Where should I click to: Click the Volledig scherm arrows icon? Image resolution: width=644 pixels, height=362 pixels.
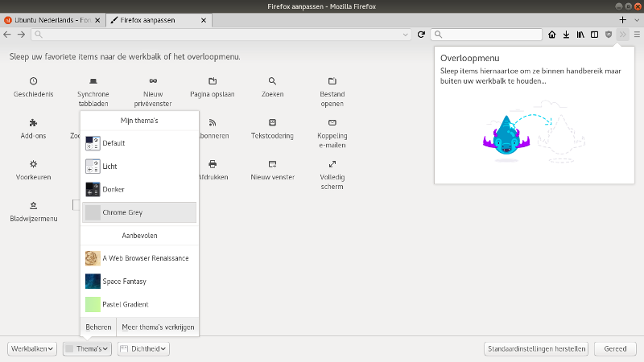coord(332,164)
